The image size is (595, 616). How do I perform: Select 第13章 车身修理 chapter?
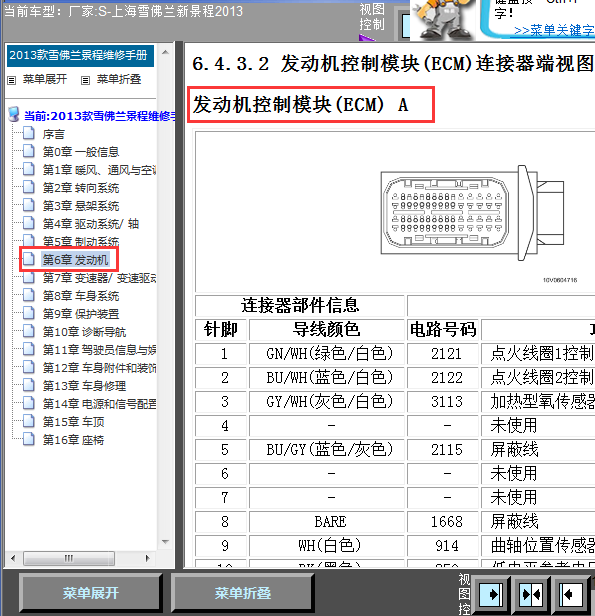point(84,386)
